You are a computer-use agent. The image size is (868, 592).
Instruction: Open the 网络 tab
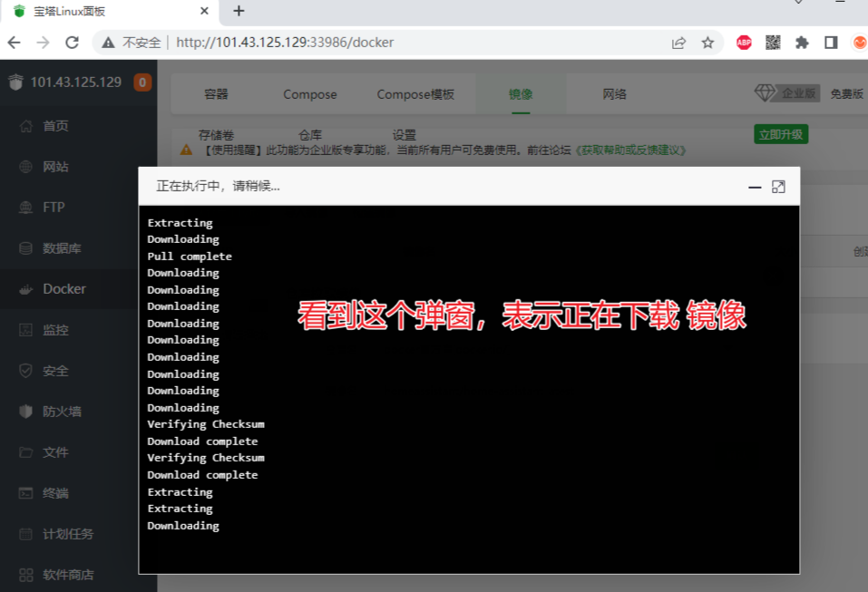[x=614, y=94]
